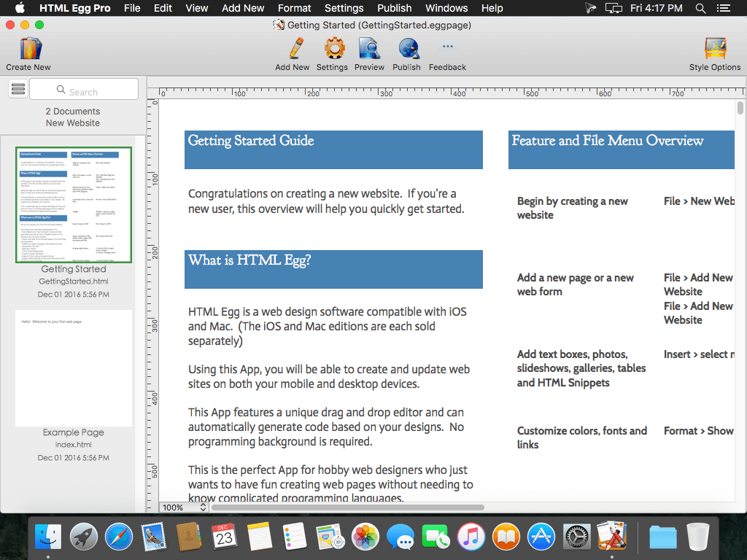Open the Settings gear in toolbar
This screenshot has width=747, height=560.
334,49
